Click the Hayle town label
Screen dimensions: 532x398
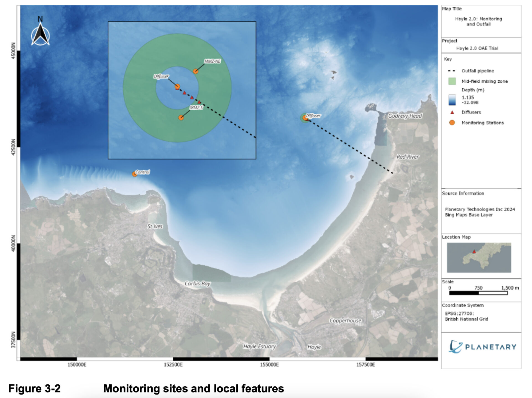tap(314, 347)
